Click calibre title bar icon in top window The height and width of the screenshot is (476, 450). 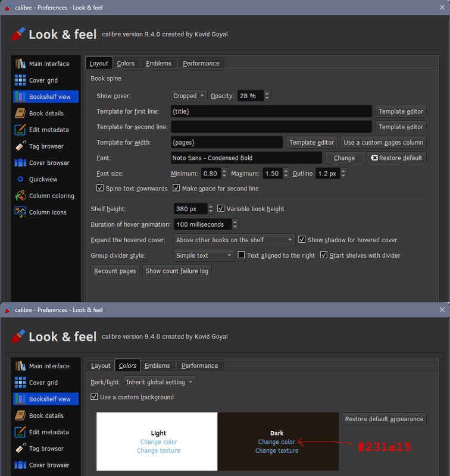(x=8, y=8)
